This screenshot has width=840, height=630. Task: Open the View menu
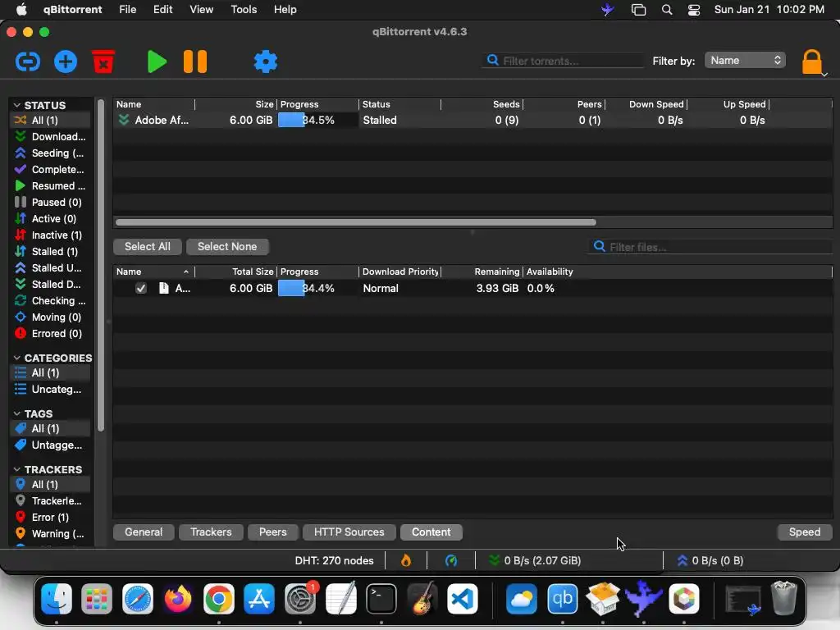pos(202,10)
